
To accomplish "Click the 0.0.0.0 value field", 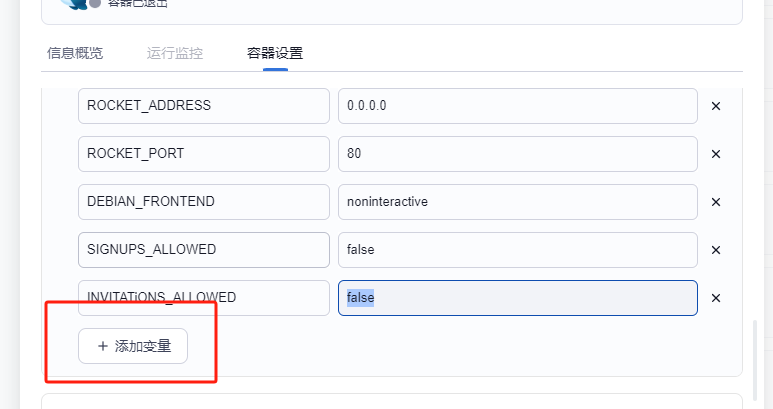I will pos(517,106).
